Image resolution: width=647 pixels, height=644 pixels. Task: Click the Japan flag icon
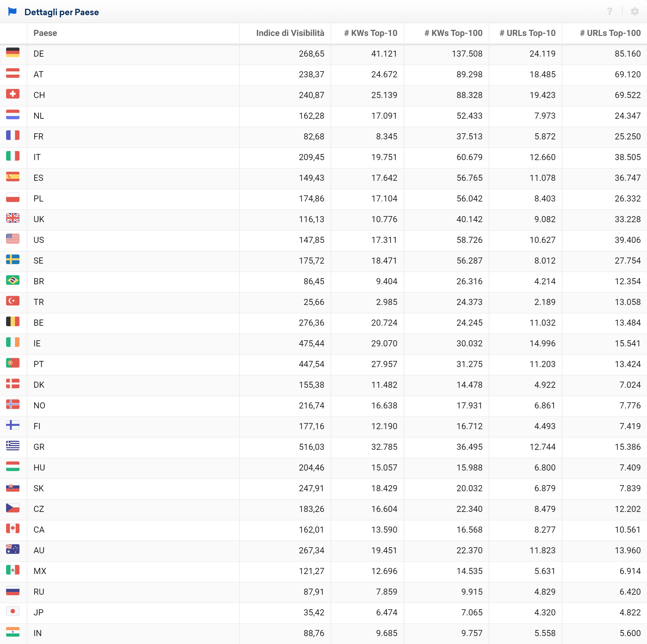(13, 611)
